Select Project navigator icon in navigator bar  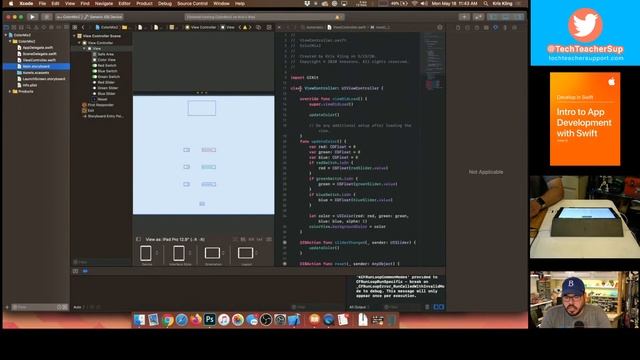pyautogui.click(x=7, y=27)
